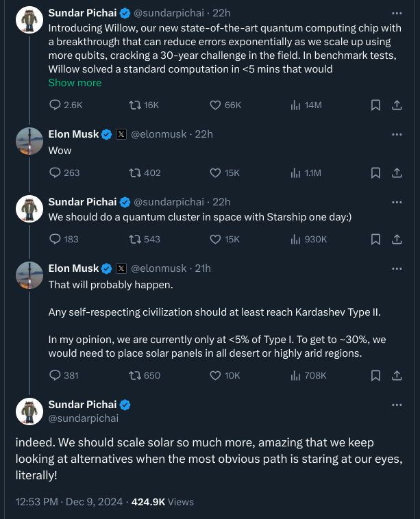Open Sundar Pichai's avatar on the final tweet

(30, 411)
